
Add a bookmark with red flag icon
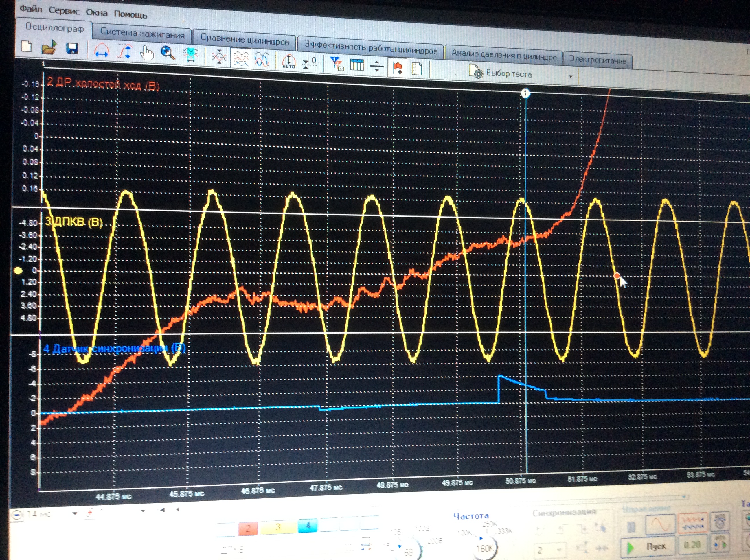pos(397,67)
